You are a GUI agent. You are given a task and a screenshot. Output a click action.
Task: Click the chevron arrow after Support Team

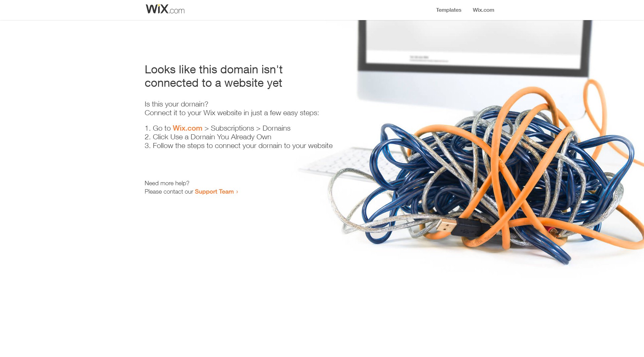(x=237, y=192)
